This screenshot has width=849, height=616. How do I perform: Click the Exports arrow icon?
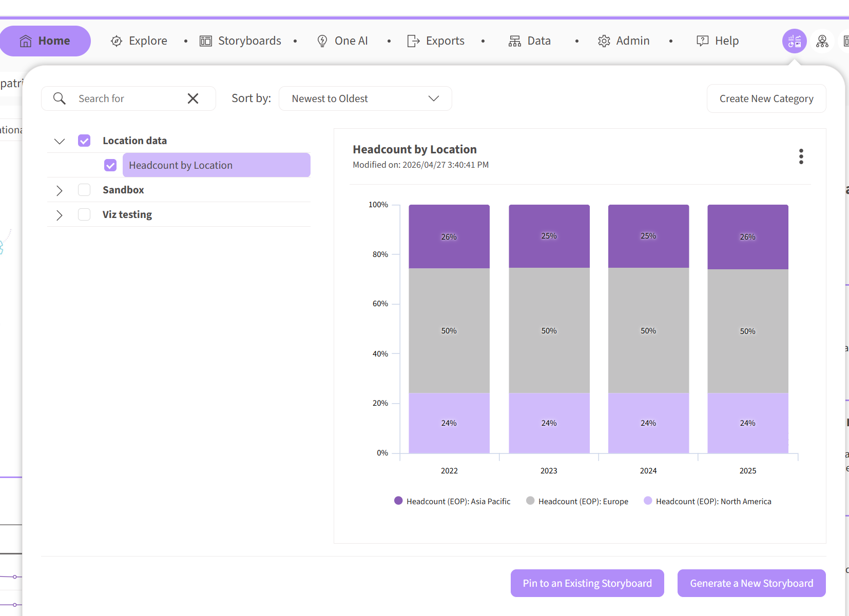pos(413,41)
